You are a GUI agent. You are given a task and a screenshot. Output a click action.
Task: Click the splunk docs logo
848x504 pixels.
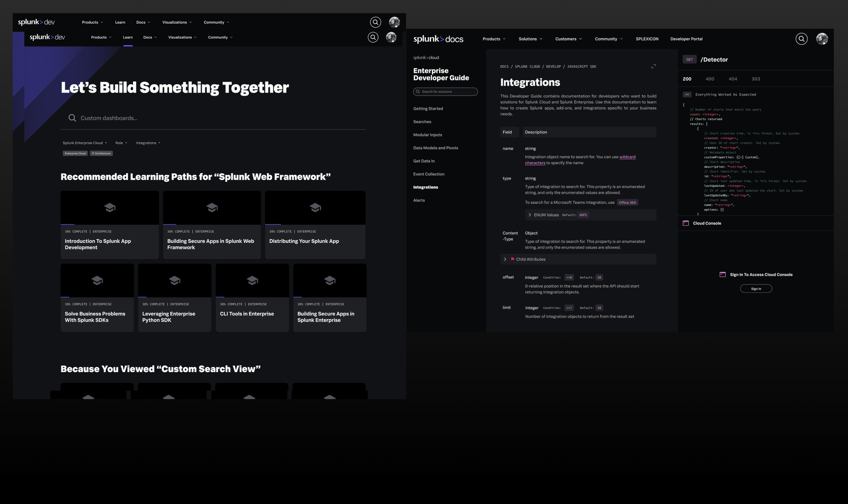438,39
